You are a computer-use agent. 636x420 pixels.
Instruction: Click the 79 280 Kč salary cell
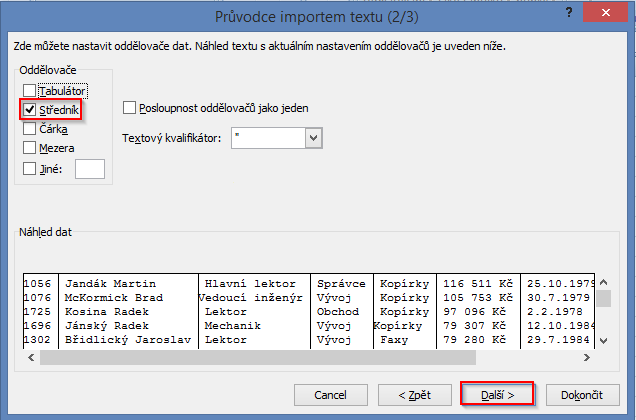tap(474, 340)
